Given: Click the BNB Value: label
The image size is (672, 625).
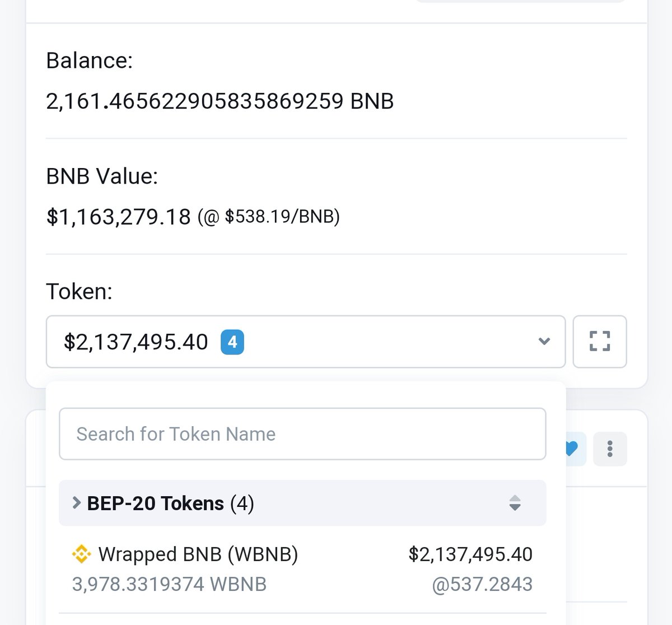Looking at the screenshot, I should (102, 176).
